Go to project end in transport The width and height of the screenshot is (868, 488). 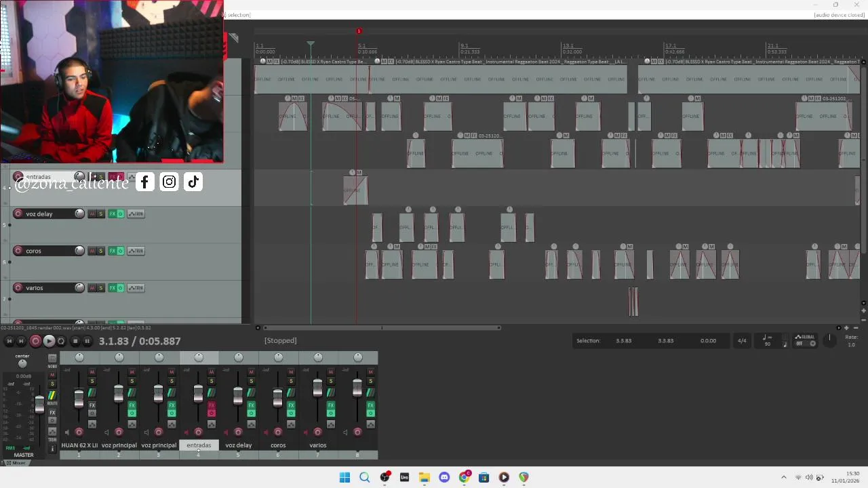21,341
